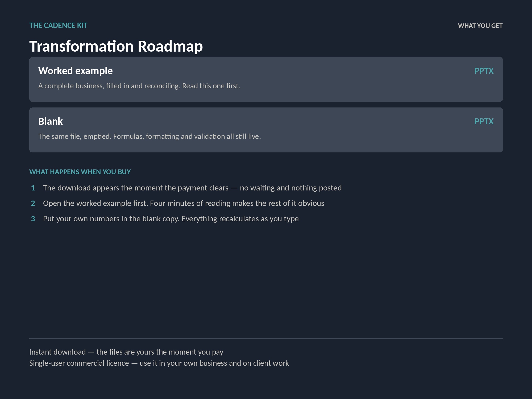Click THE CADENCE KIT heading label
This screenshot has width=532, height=399.
tap(58, 26)
